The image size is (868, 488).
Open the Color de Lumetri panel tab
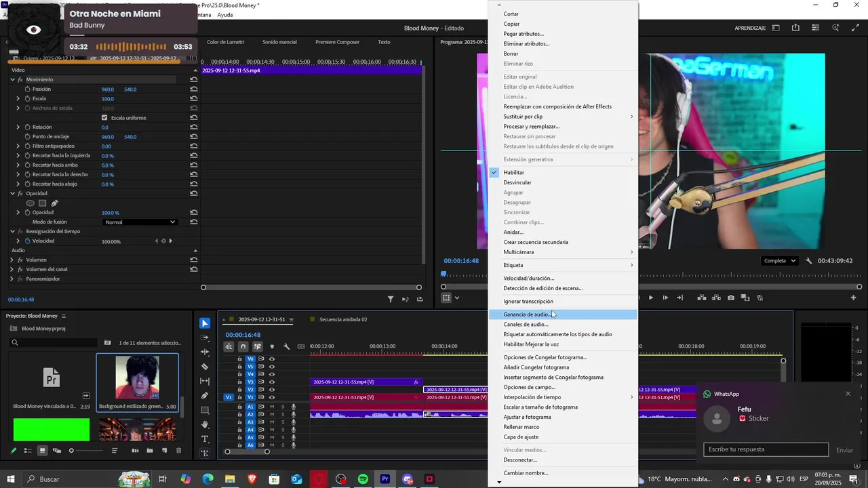(225, 42)
